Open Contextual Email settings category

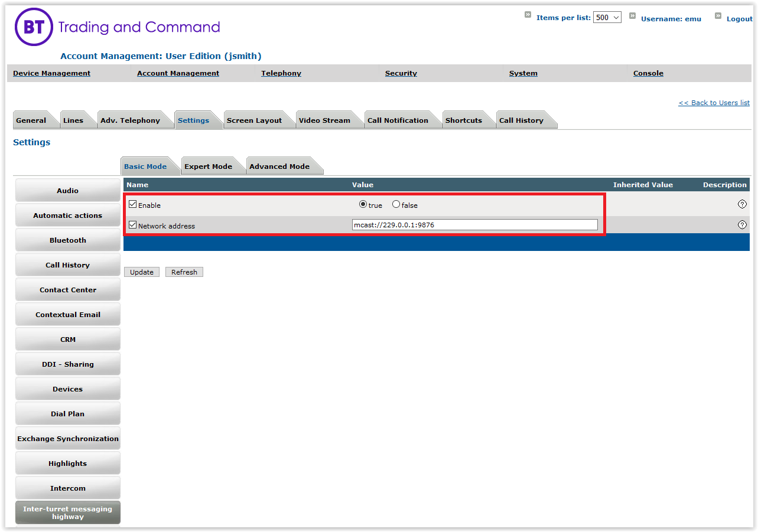[x=68, y=315]
